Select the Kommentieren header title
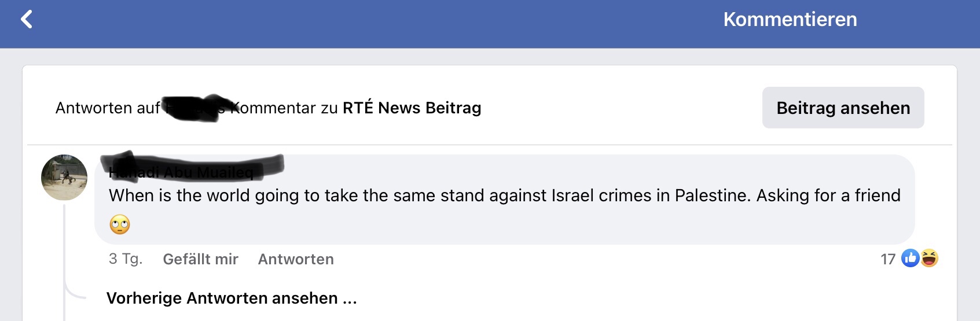This screenshot has height=321, width=980. pos(790,20)
